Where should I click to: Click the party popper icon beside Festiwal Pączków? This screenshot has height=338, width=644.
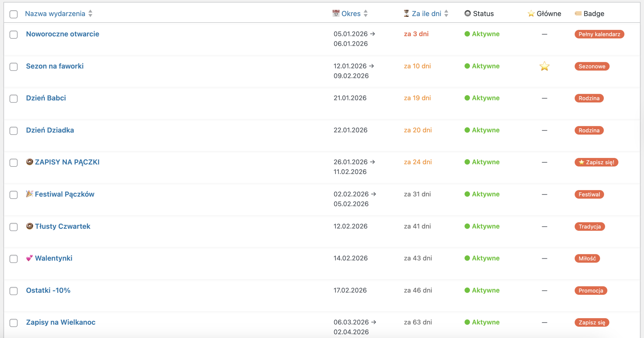pos(29,194)
